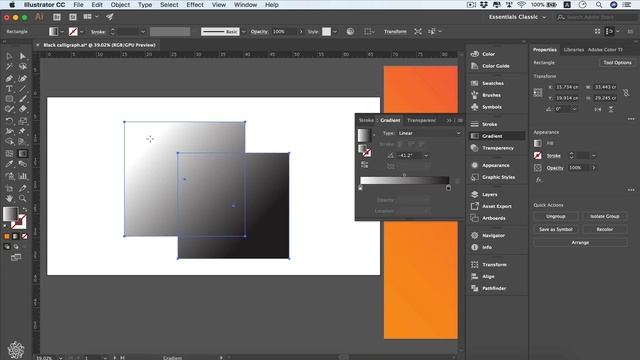Screen dimensions: 640x360
Task: Open the Window menu
Action: (245, 5)
